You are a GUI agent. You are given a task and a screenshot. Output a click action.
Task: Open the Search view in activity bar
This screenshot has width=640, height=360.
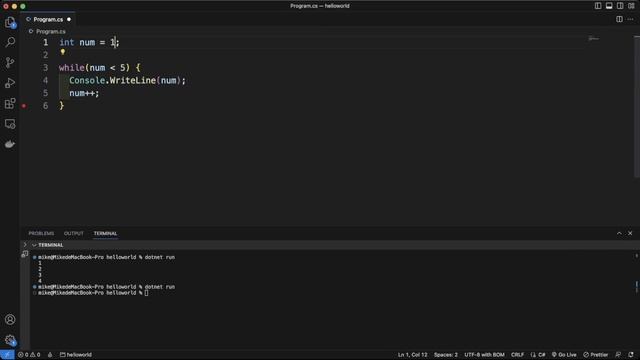[x=10, y=42]
